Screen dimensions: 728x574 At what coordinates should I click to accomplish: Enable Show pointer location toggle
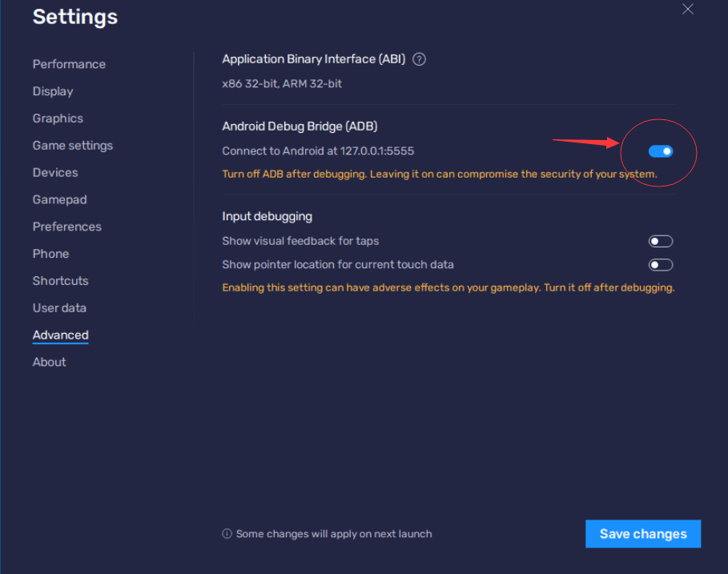click(x=660, y=265)
